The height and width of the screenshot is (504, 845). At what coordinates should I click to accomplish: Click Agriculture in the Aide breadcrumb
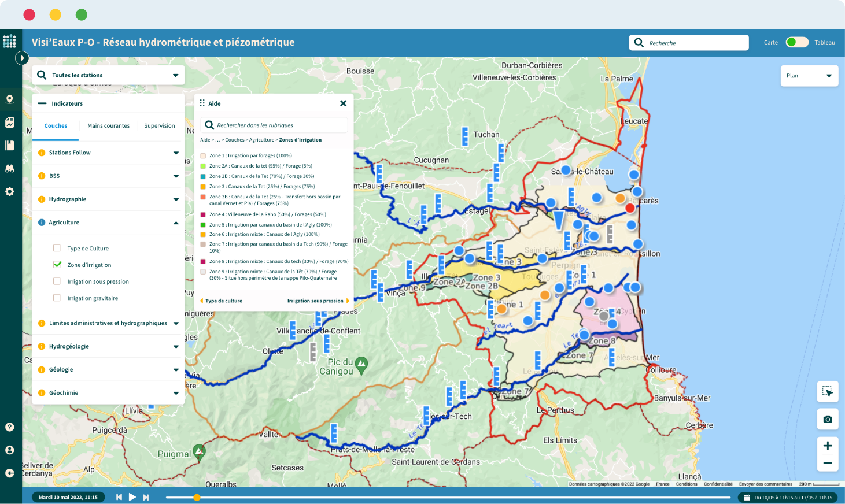click(x=261, y=140)
